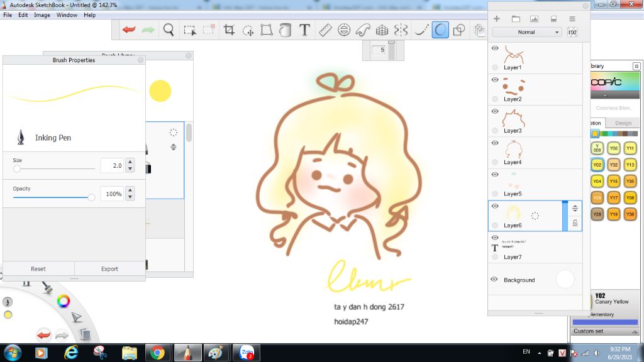
Task: Click the Size value field 2.0
Action: pyautogui.click(x=112, y=165)
